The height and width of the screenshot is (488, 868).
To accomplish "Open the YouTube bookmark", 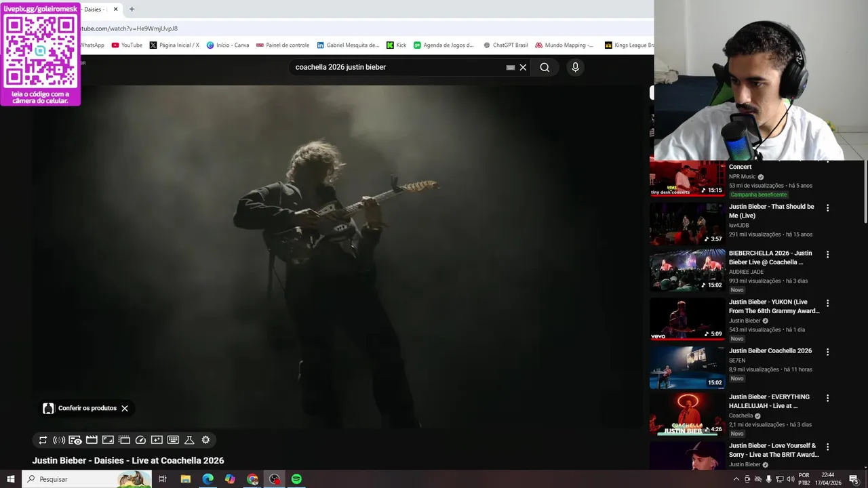I will pyautogui.click(x=127, y=45).
